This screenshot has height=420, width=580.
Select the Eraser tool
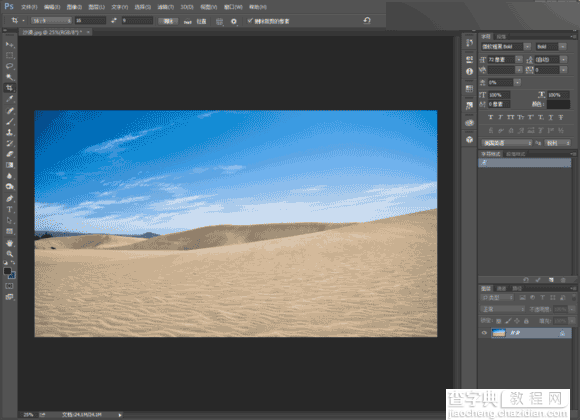[9, 154]
